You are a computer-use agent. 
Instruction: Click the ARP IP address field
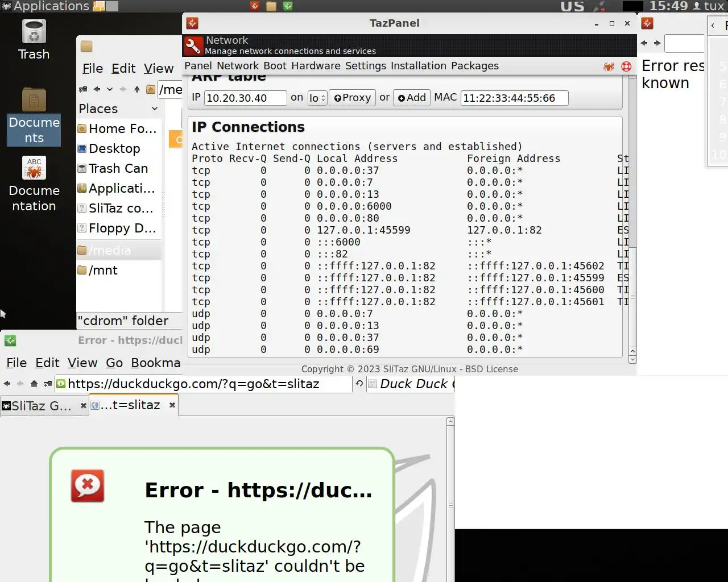click(245, 98)
